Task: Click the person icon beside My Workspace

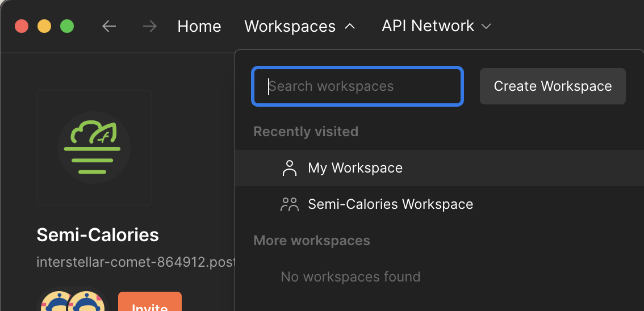Action: [x=290, y=168]
